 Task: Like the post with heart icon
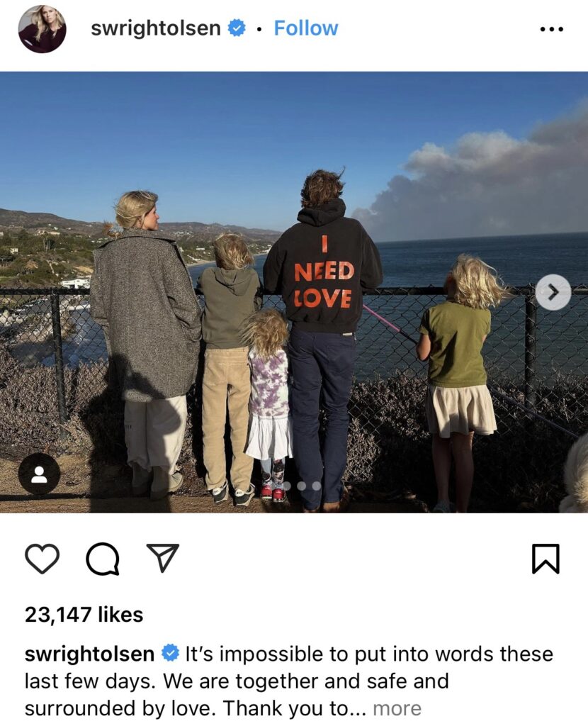pyautogui.click(x=42, y=559)
